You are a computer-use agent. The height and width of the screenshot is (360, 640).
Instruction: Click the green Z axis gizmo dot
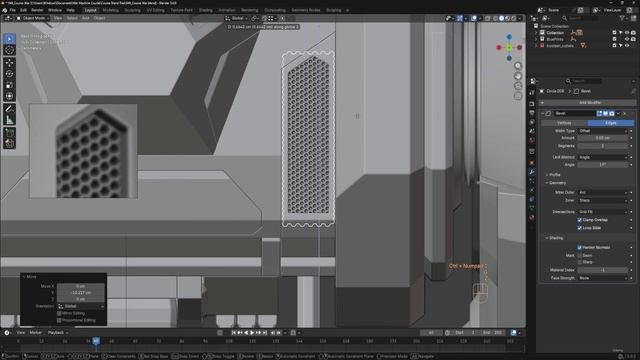[x=509, y=48]
